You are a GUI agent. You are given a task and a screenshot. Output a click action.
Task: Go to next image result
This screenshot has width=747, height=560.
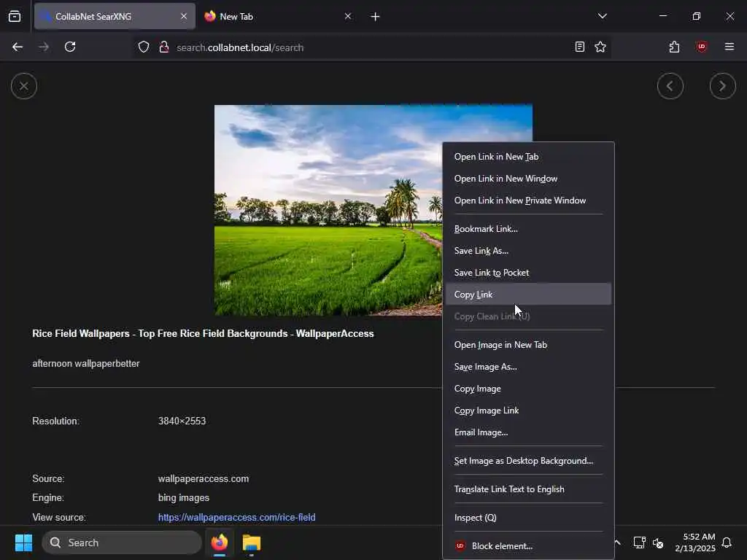click(x=722, y=86)
